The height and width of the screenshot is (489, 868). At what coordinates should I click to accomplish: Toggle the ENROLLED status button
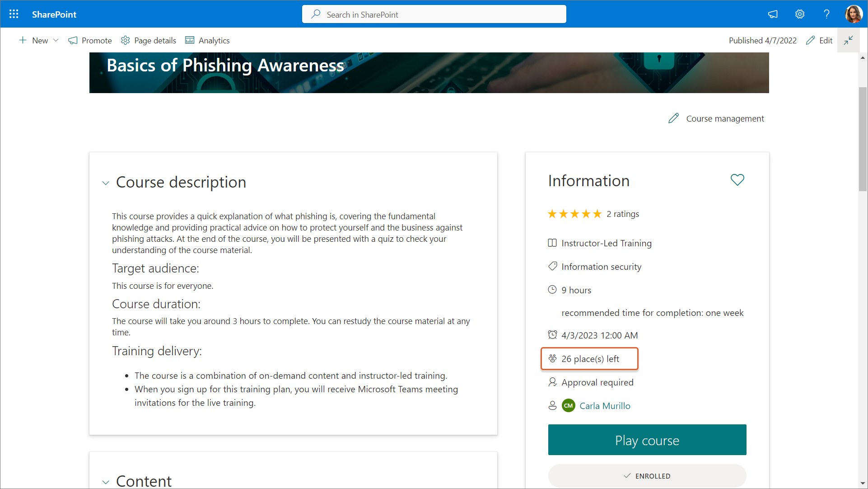[x=647, y=476]
